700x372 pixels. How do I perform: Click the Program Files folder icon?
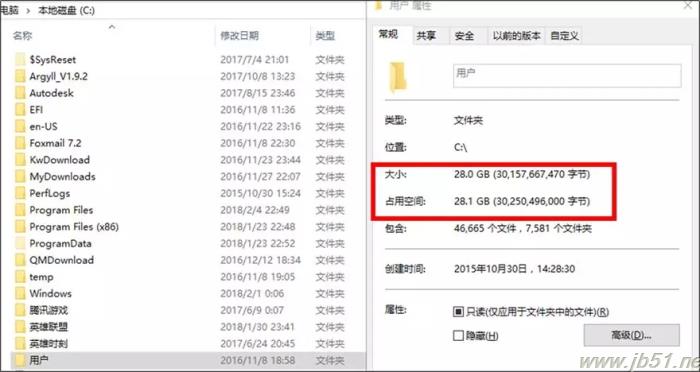click(20, 210)
